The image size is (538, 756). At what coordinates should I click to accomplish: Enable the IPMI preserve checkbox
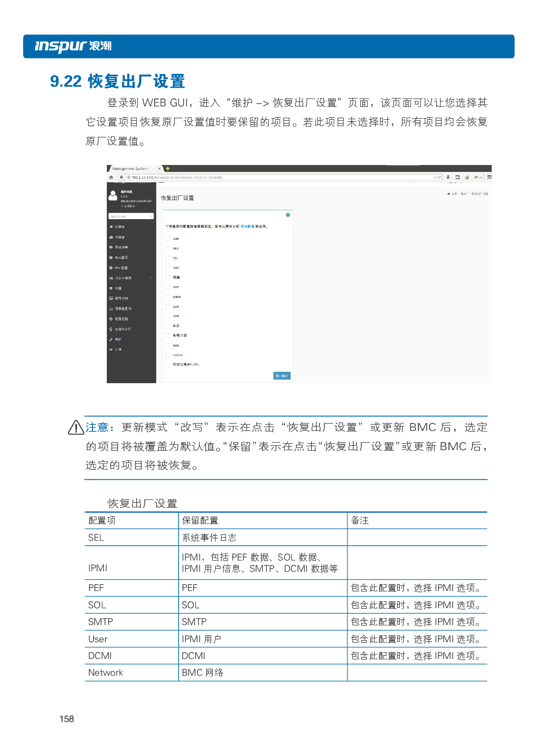tap(168, 268)
